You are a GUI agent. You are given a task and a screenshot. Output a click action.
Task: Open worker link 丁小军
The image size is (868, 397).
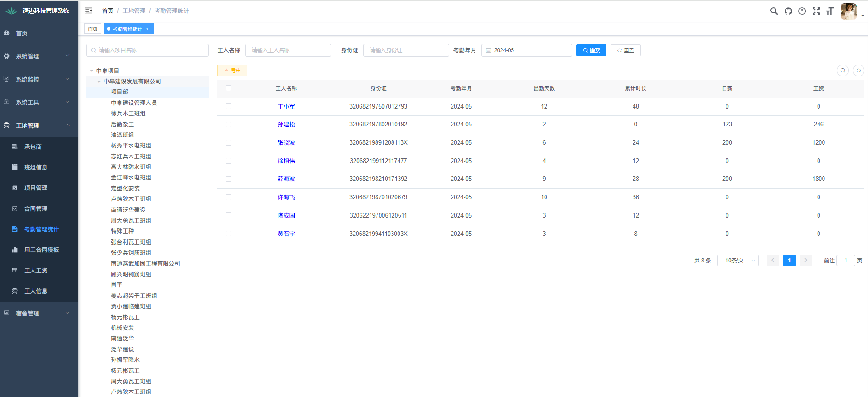[286, 106]
